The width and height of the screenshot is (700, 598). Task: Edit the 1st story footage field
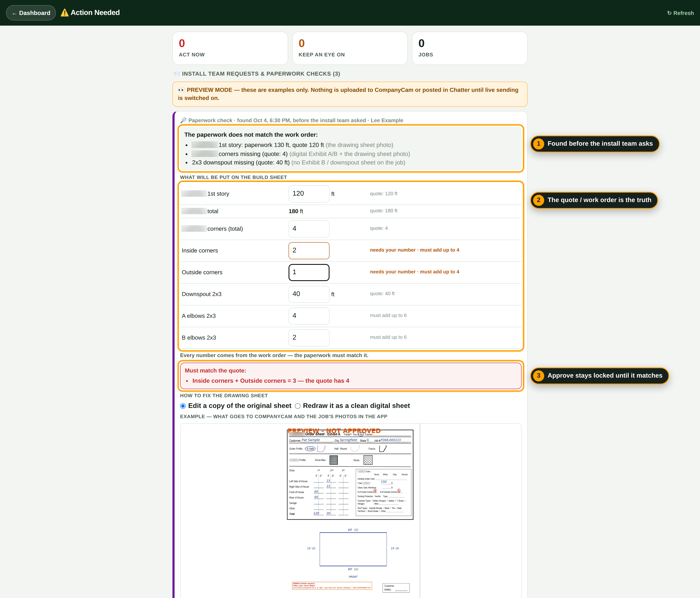tap(309, 194)
